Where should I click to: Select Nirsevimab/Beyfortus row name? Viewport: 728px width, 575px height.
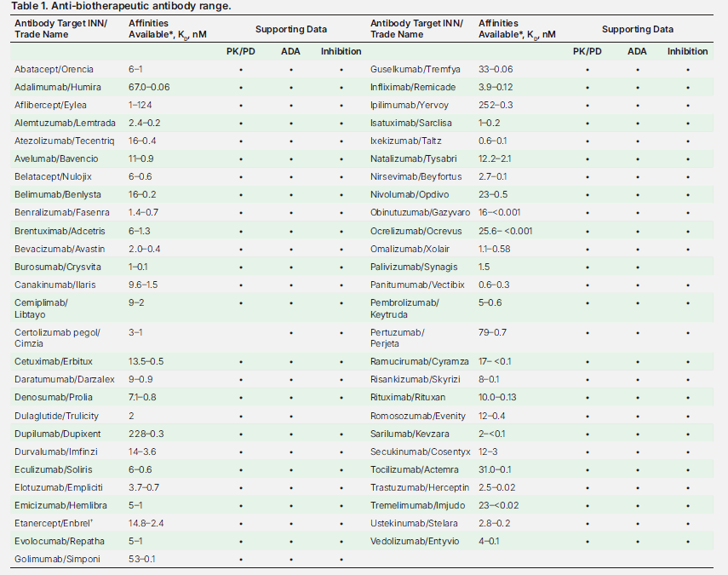[x=416, y=176]
